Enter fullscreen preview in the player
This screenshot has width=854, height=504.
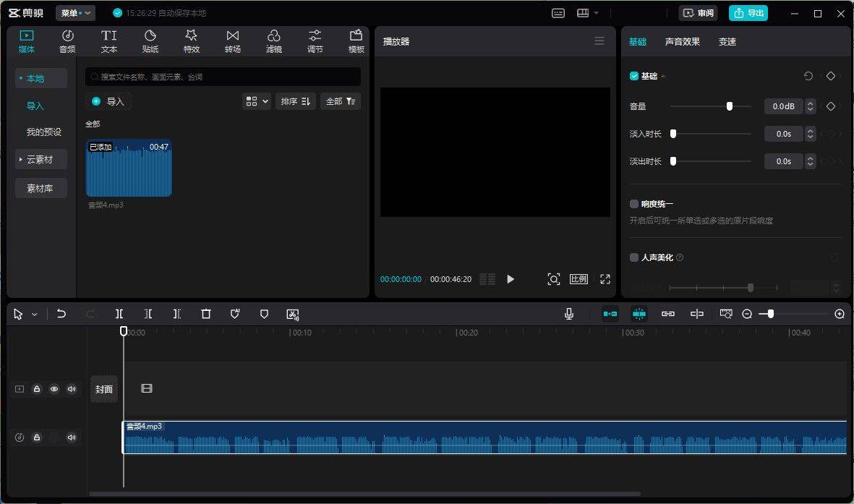coord(605,279)
